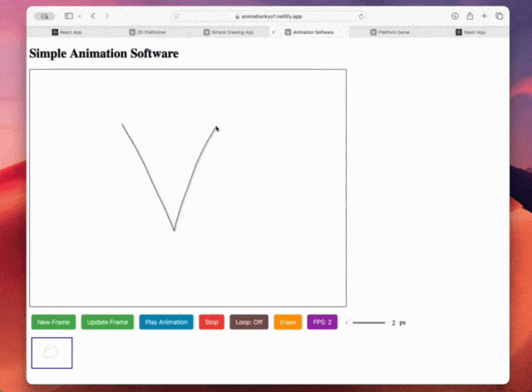Image resolution: width=532 pixels, height=392 pixels.
Task: Open a new tab with plus icon
Action: point(485,16)
